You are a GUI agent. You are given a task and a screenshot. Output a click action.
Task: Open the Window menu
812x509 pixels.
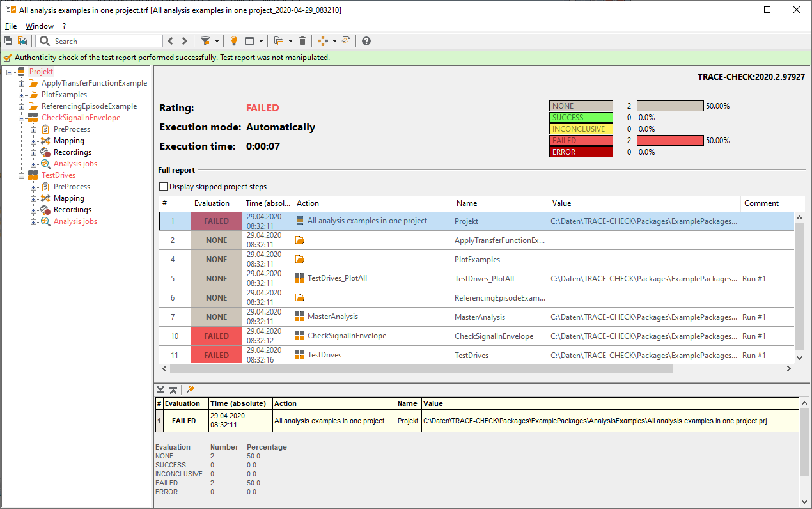click(x=40, y=26)
